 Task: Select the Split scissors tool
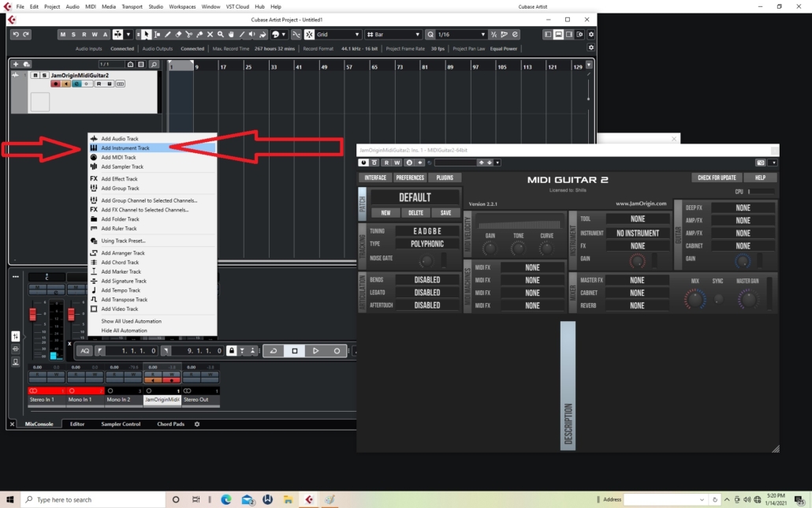click(x=188, y=34)
